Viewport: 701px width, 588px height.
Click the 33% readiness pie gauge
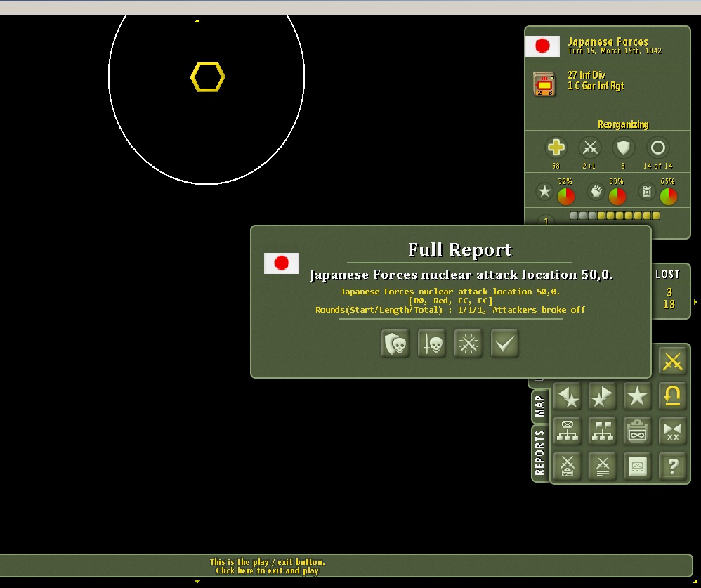tap(617, 196)
